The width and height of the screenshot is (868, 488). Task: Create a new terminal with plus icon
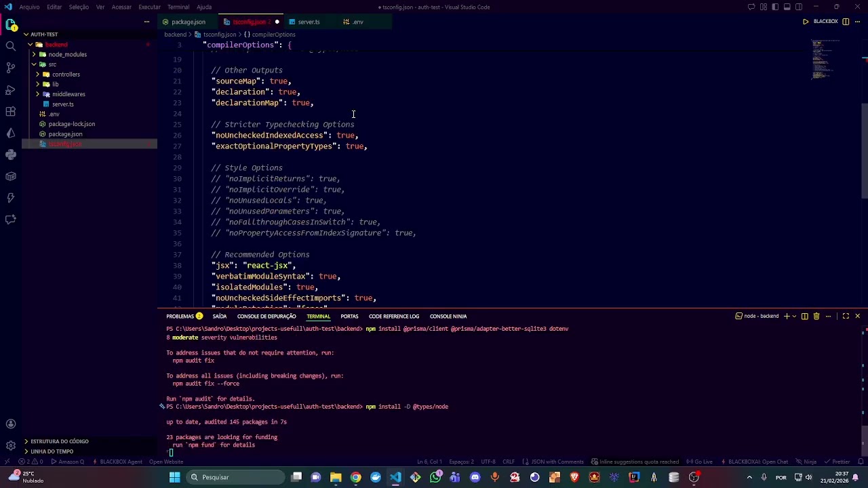coord(787,316)
